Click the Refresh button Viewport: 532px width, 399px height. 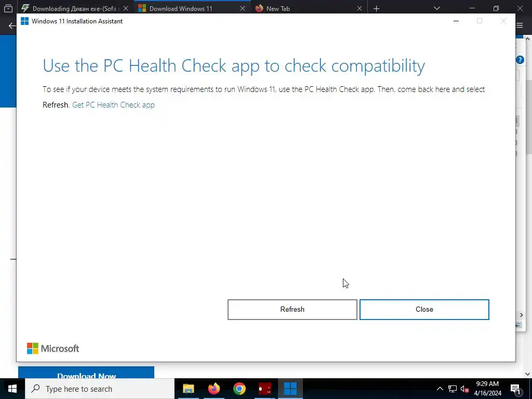tap(292, 310)
